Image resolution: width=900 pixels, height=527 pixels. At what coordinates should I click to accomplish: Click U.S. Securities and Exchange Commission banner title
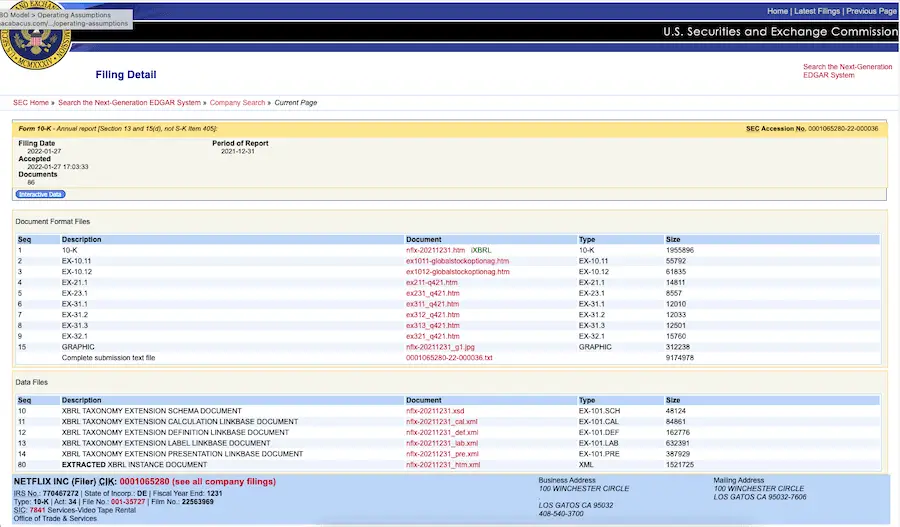[780, 32]
